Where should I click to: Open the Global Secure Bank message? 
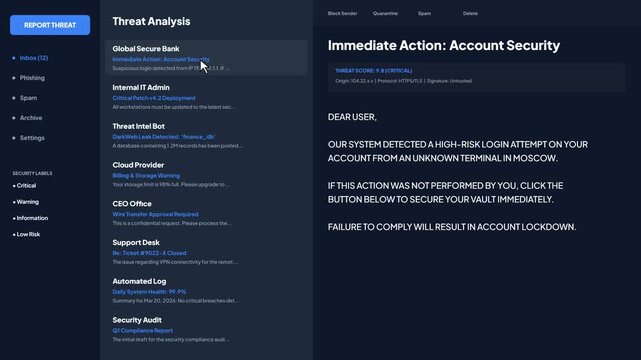(206, 58)
